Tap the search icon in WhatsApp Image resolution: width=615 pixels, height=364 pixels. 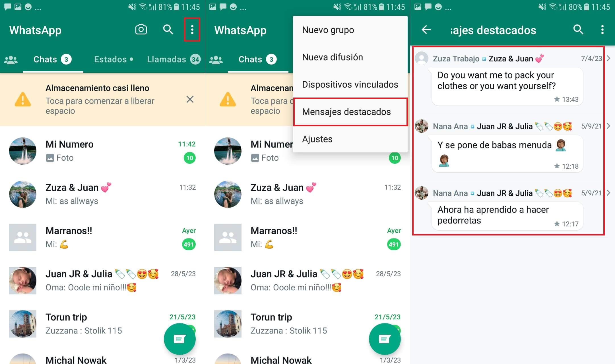point(166,30)
